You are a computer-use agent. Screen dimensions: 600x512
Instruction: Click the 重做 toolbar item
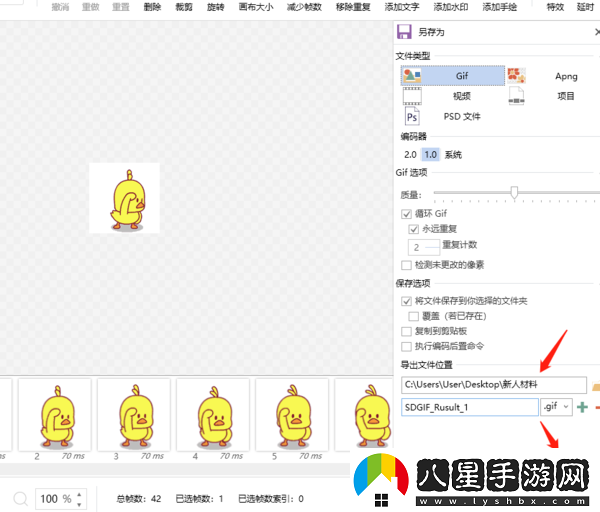click(x=91, y=7)
